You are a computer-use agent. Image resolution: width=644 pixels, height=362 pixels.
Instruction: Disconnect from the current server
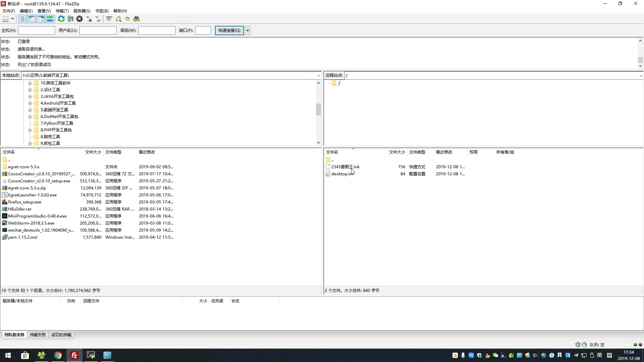point(89,19)
